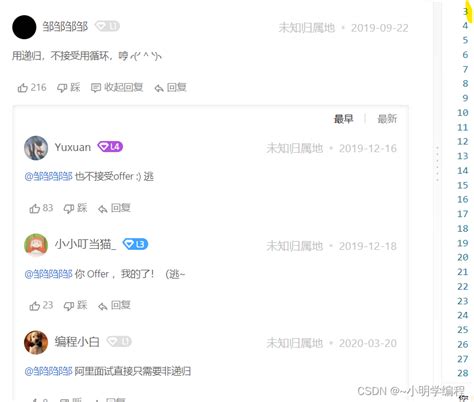Collapse replies using 收起回复
The width and height of the screenshot is (474, 402).
(x=117, y=87)
